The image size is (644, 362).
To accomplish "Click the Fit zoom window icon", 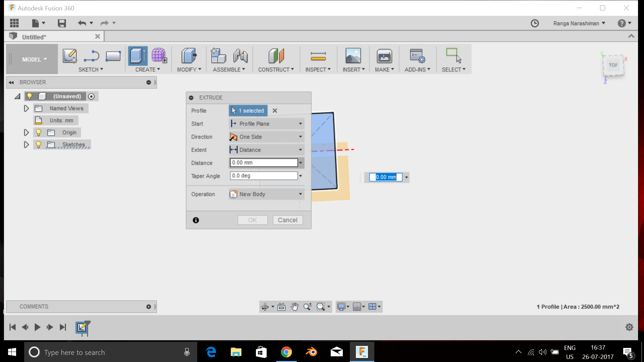I will (x=321, y=307).
